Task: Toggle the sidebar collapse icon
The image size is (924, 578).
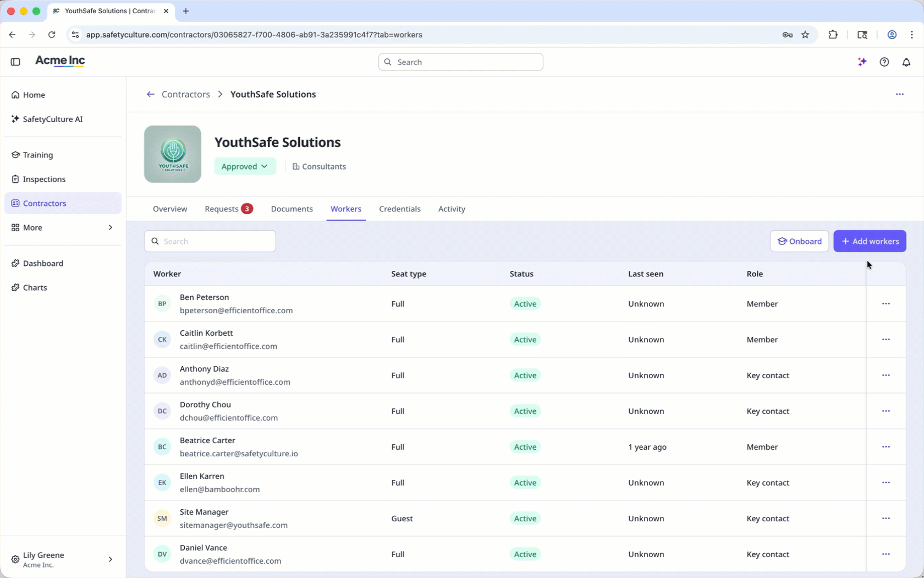Action: tap(15, 62)
